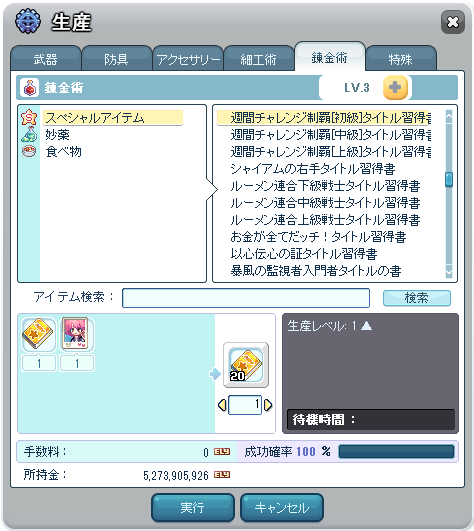Select the スペシャルアイテム star icon

[29, 117]
